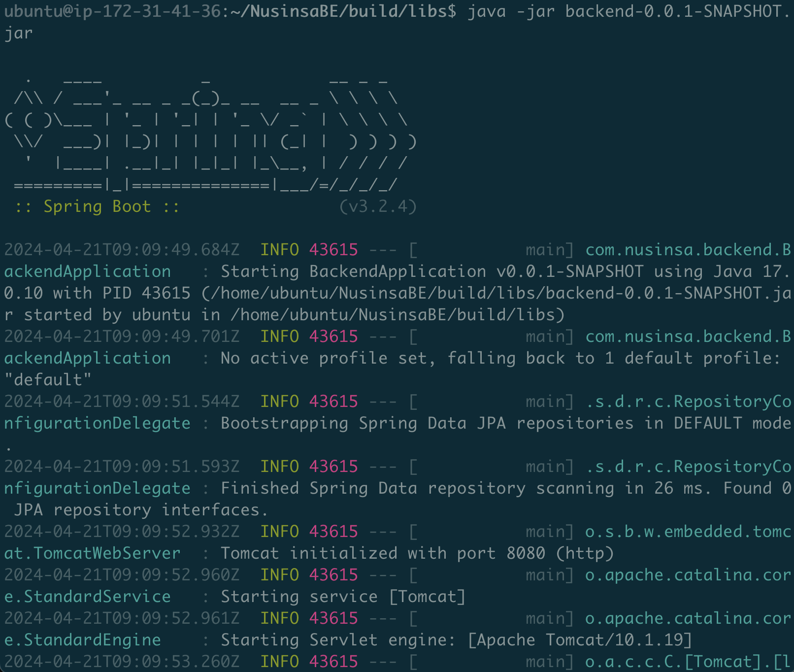Screen dimensions: 794x672
Task: Click 'No active profile set' message
Action: [x=329, y=358]
